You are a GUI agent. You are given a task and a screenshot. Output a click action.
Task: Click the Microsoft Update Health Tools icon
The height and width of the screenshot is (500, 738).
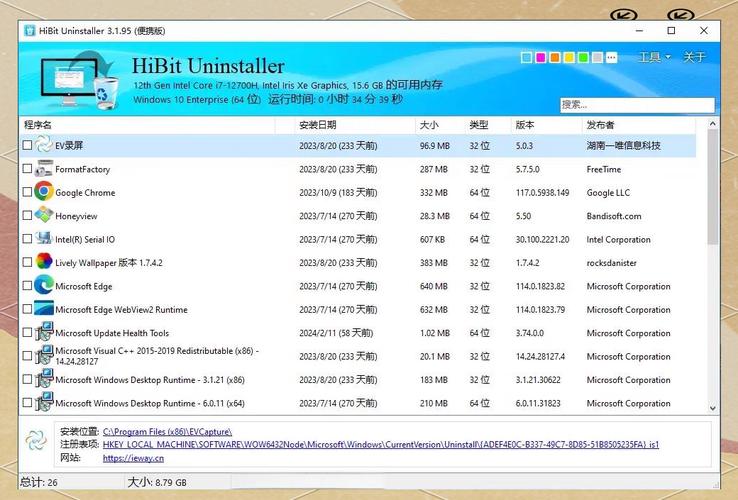pyautogui.click(x=44, y=332)
